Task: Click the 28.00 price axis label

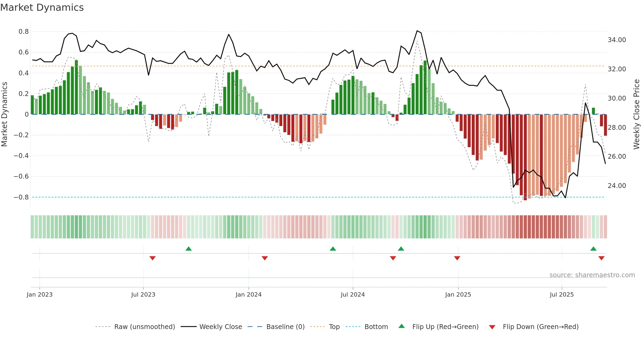Action: [x=617, y=128]
